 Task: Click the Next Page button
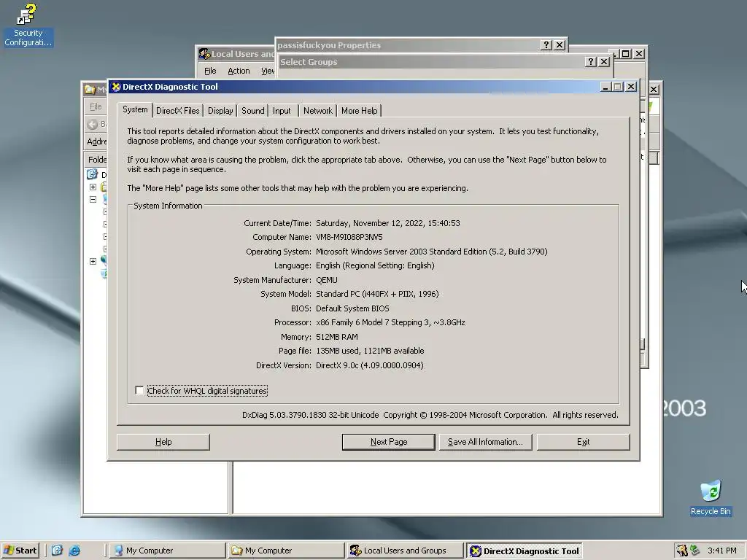tap(388, 442)
